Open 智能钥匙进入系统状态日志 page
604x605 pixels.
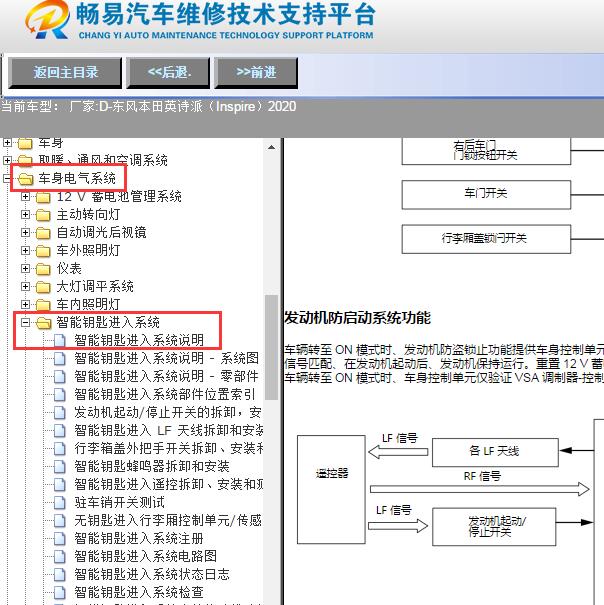click(152, 575)
